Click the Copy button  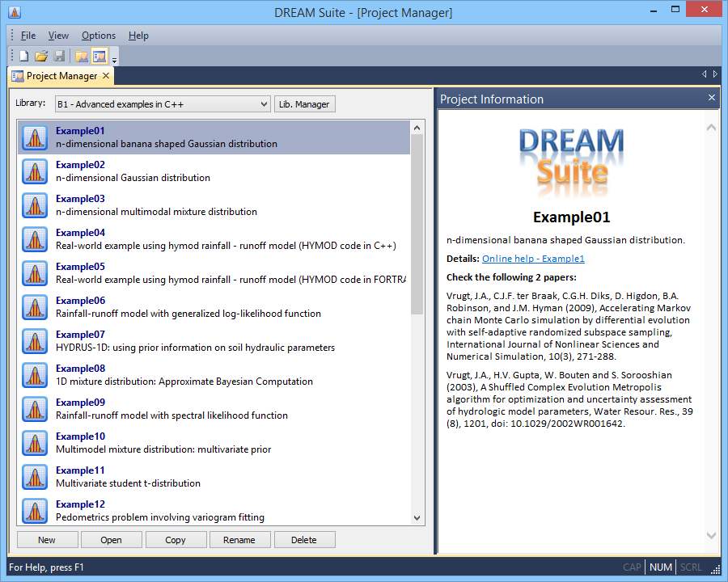pos(176,540)
